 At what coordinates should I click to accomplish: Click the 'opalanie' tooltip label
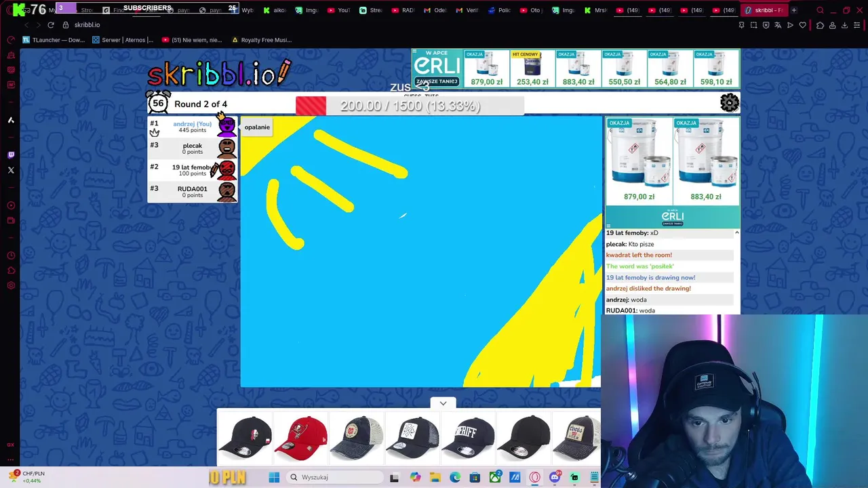click(257, 127)
